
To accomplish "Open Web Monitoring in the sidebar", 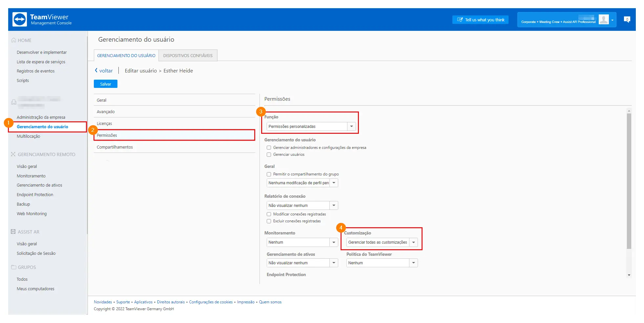I will [x=32, y=213].
